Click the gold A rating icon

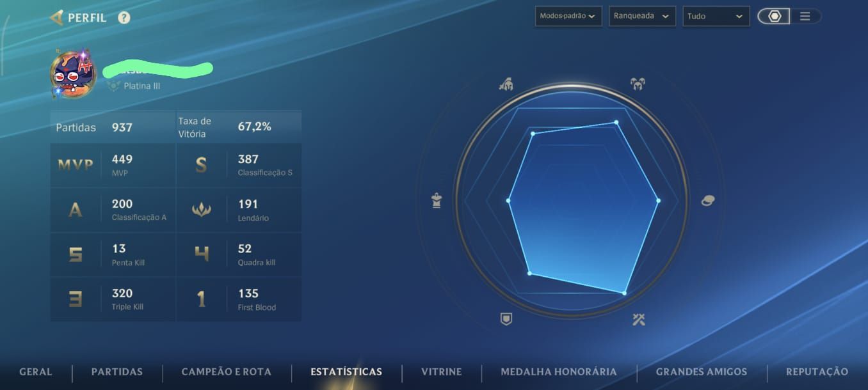(76, 210)
